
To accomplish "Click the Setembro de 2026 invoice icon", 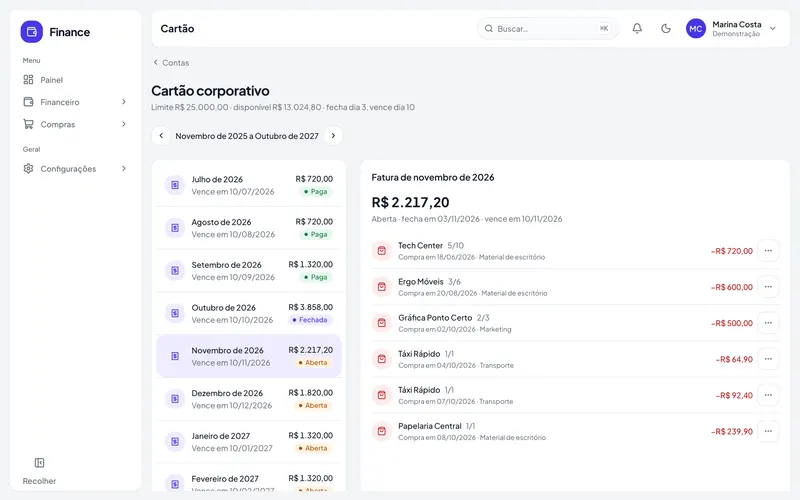I will click(175, 271).
